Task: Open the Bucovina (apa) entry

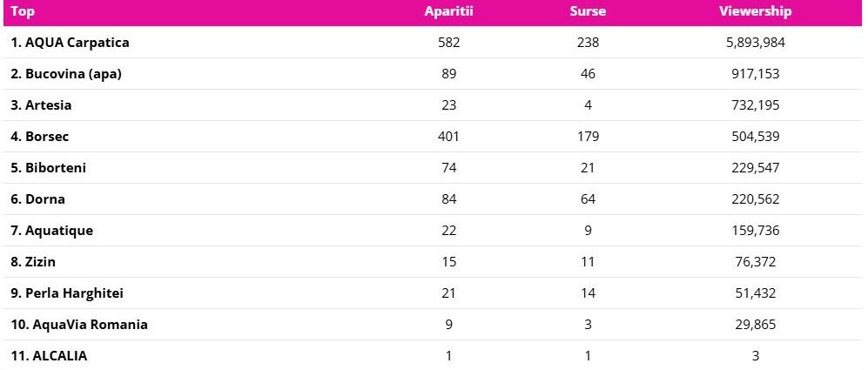Action: tap(66, 73)
